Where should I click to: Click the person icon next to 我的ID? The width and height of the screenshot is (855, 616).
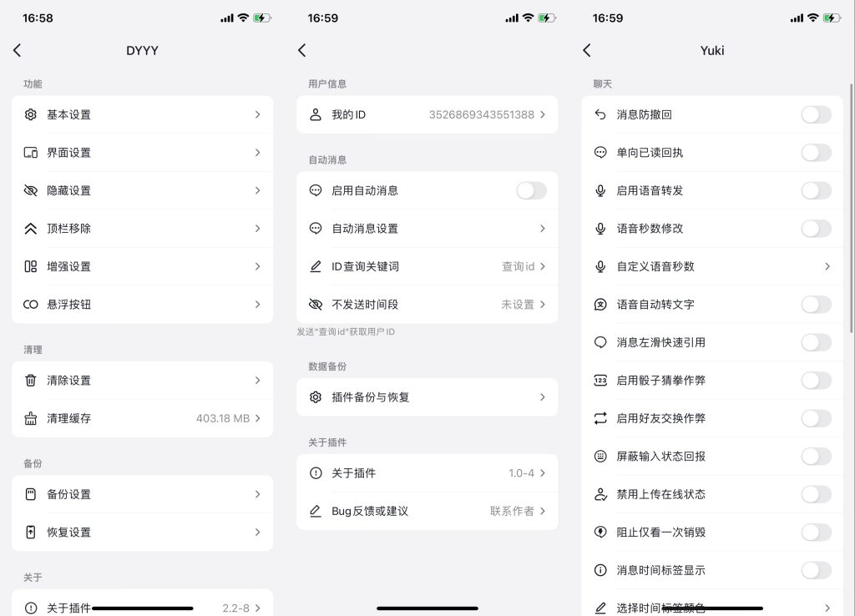click(x=314, y=114)
